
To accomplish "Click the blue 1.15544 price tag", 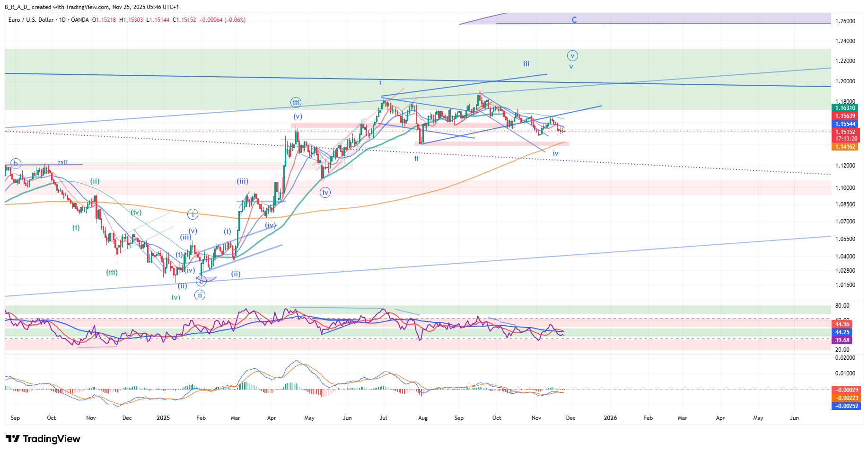I will pos(845,124).
